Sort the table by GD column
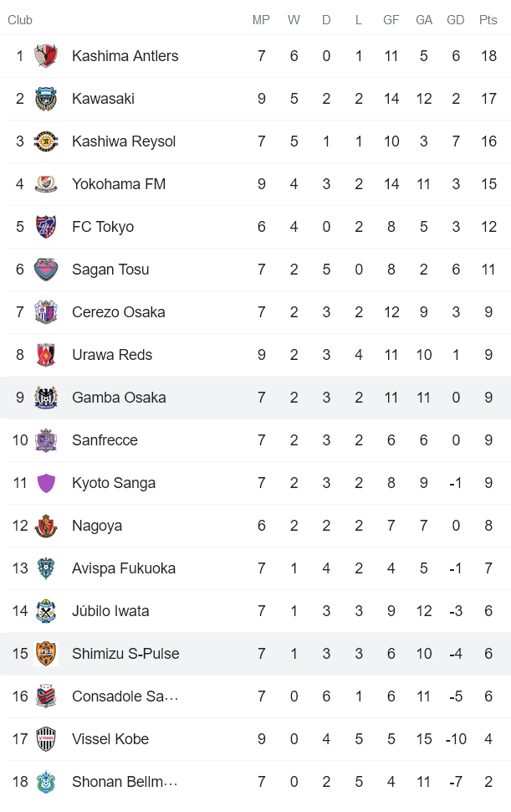 [x=456, y=20]
